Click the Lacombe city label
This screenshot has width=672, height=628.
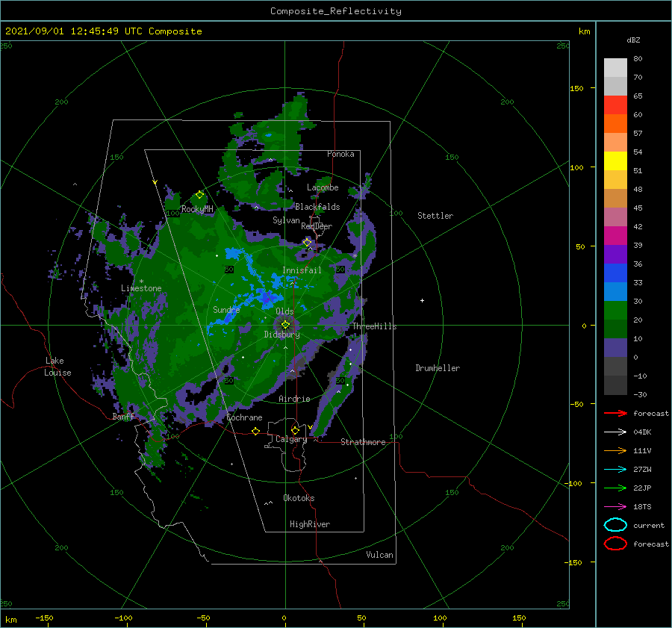tap(323, 187)
